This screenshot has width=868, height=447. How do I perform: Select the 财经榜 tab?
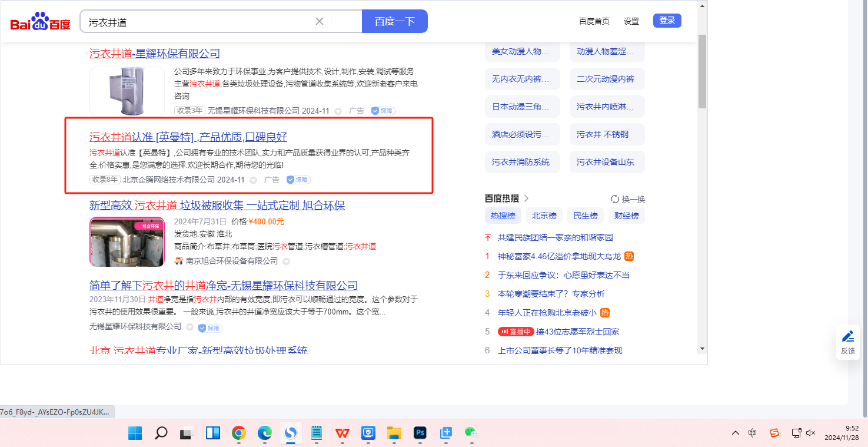626,216
